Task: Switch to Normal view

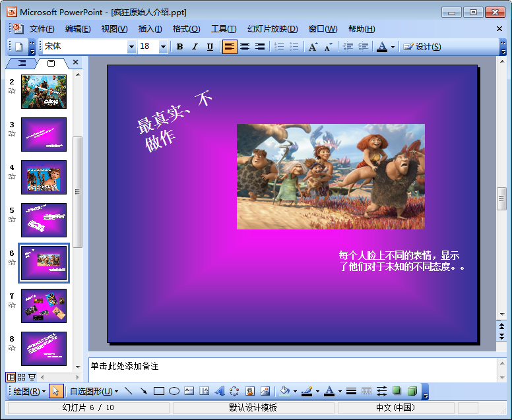Action: (11, 377)
